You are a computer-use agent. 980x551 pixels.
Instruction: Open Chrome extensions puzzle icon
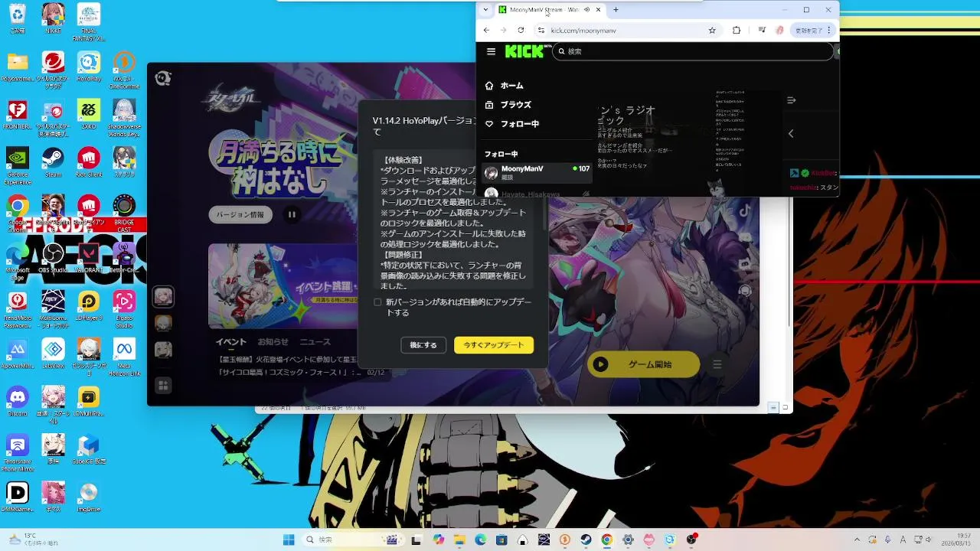click(x=737, y=31)
